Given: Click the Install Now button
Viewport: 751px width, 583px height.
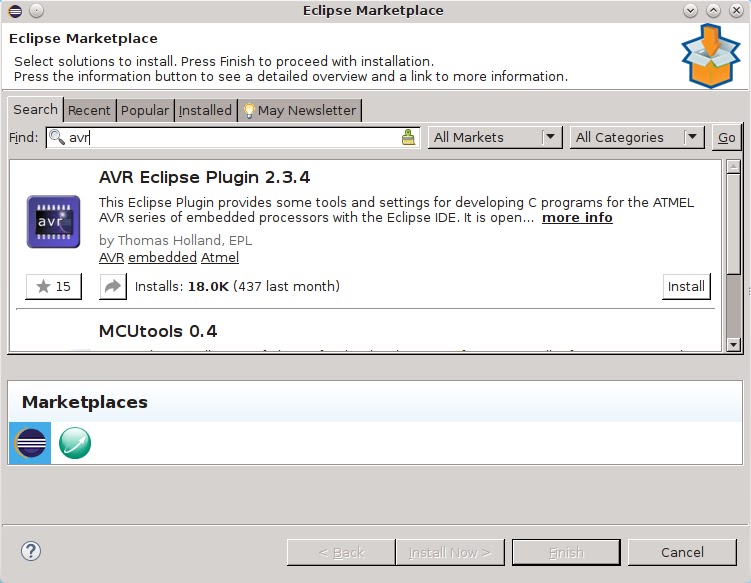Looking at the screenshot, I should (x=450, y=552).
